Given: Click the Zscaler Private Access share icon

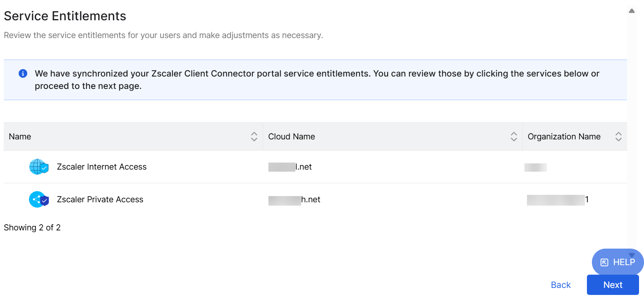Looking at the screenshot, I should 39,199.
